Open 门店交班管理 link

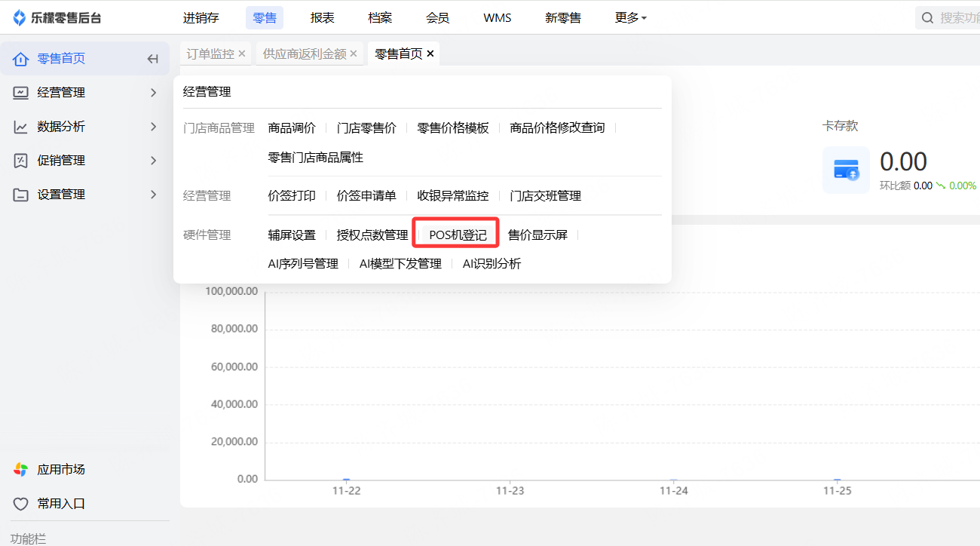tap(546, 196)
